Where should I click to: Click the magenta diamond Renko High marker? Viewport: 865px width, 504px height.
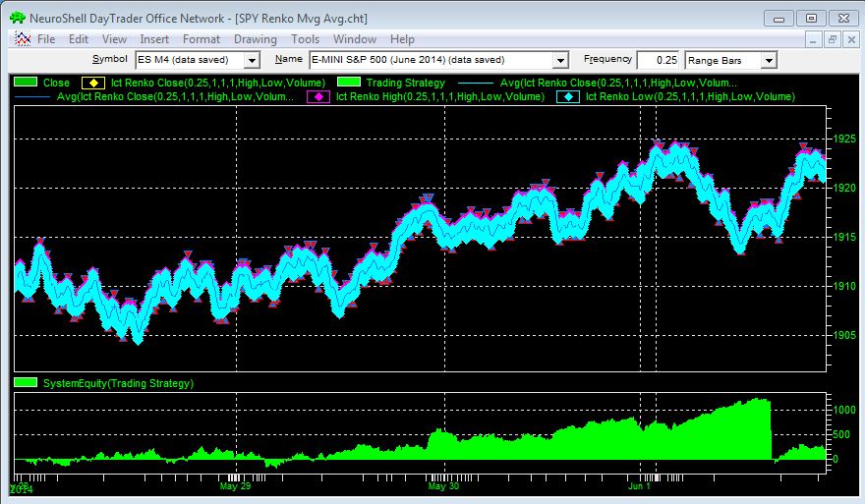(318, 96)
